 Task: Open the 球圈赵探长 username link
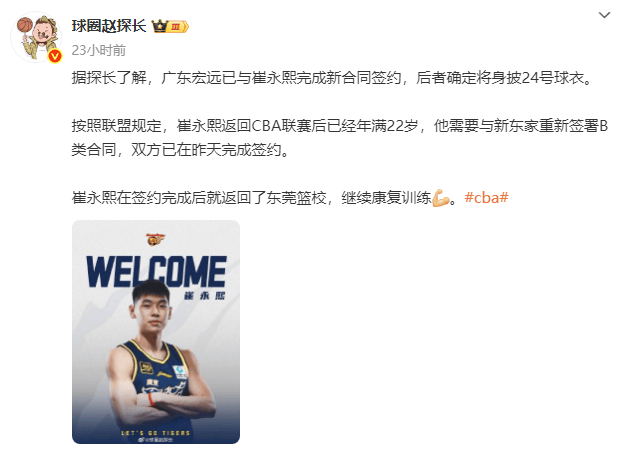(109, 26)
